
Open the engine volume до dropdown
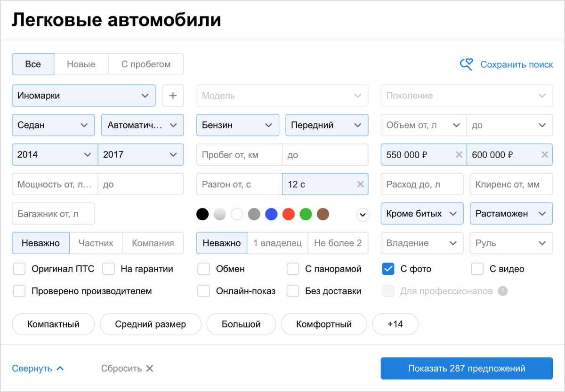(510, 125)
